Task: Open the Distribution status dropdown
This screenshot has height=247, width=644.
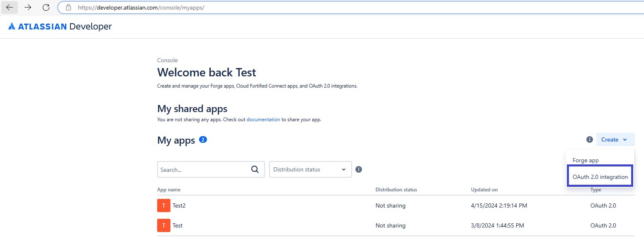Action: coord(310,169)
